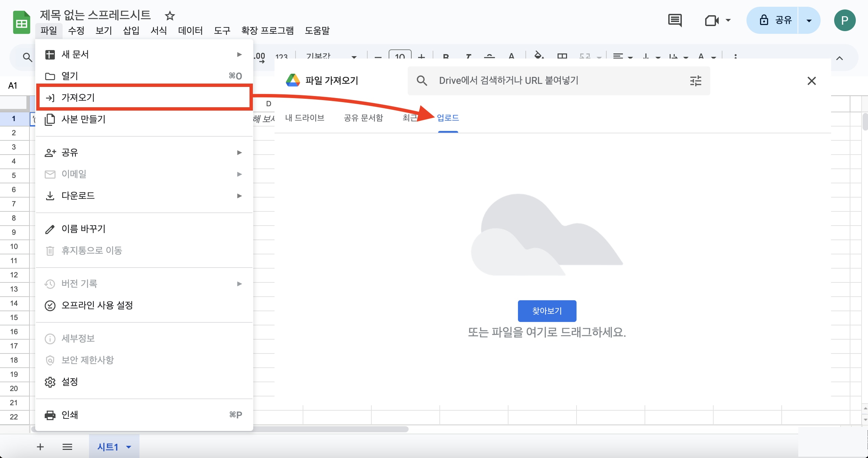868x458 pixels.
Task: Select row 5 header
Action: 14,176
